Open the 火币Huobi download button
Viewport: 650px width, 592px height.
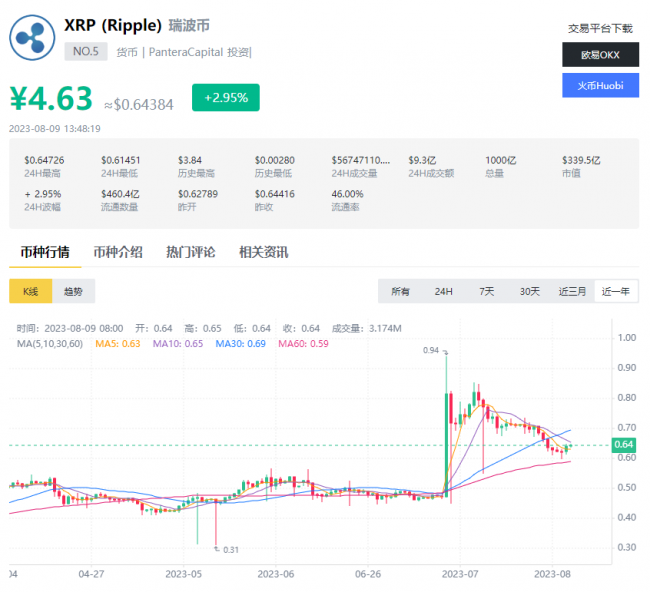[600, 85]
